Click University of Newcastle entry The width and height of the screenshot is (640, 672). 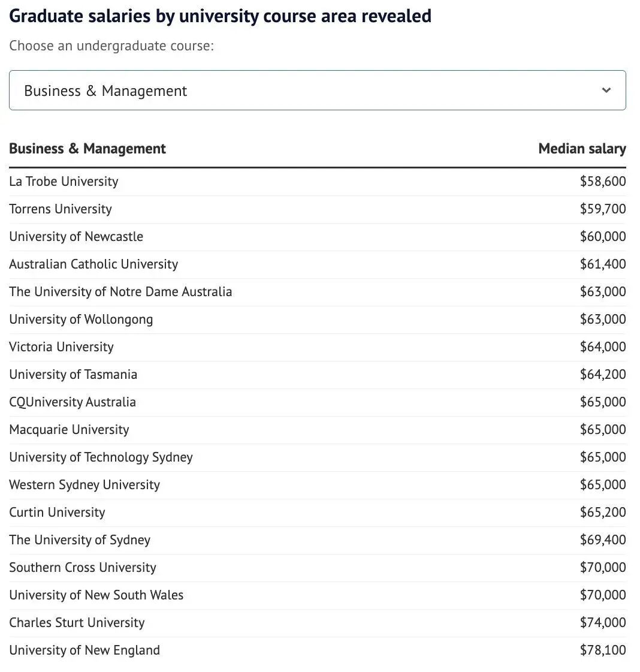click(76, 237)
